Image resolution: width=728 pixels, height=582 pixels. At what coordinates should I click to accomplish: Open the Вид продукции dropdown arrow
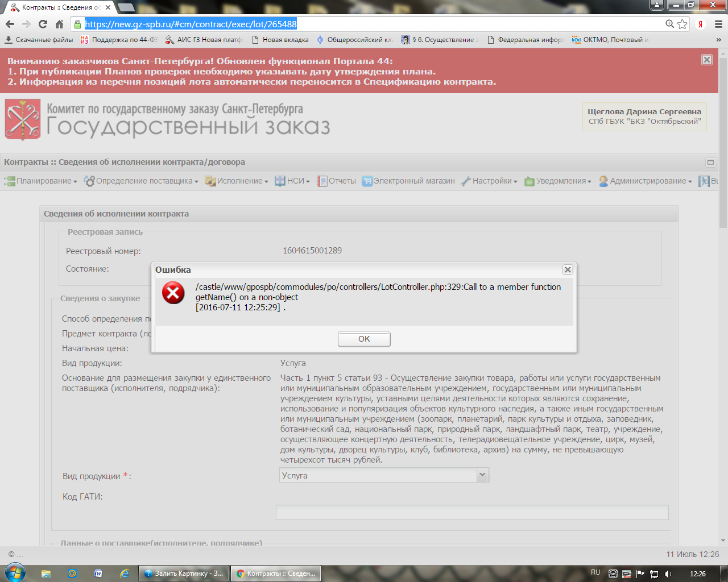click(483, 475)
